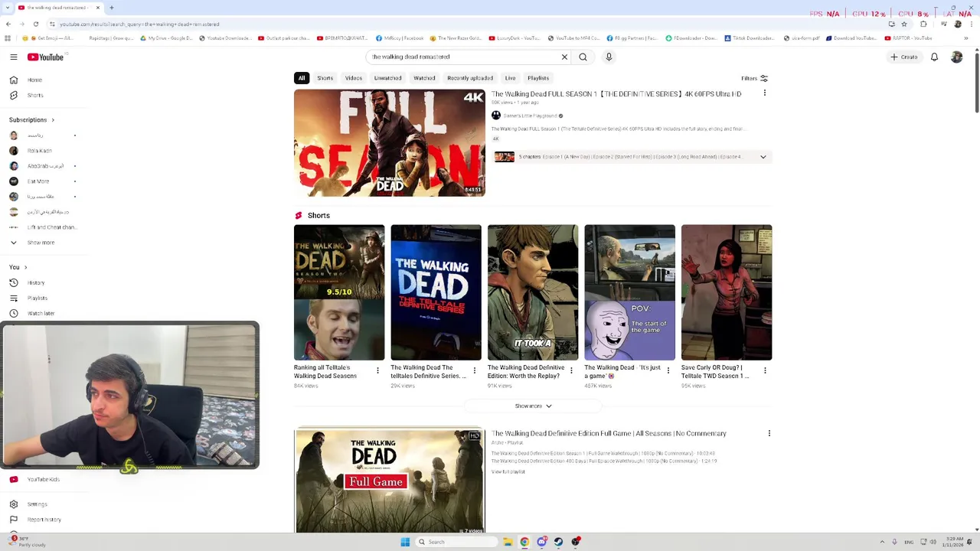Select the Shorts filter chip
Viewport: 980px width, 551px height.
coord(325,78)
